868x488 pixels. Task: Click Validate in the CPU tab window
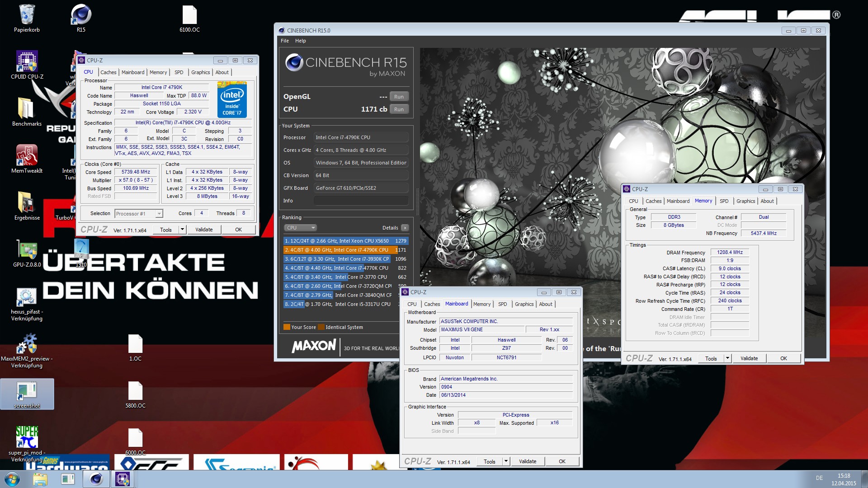coord(204,230)
